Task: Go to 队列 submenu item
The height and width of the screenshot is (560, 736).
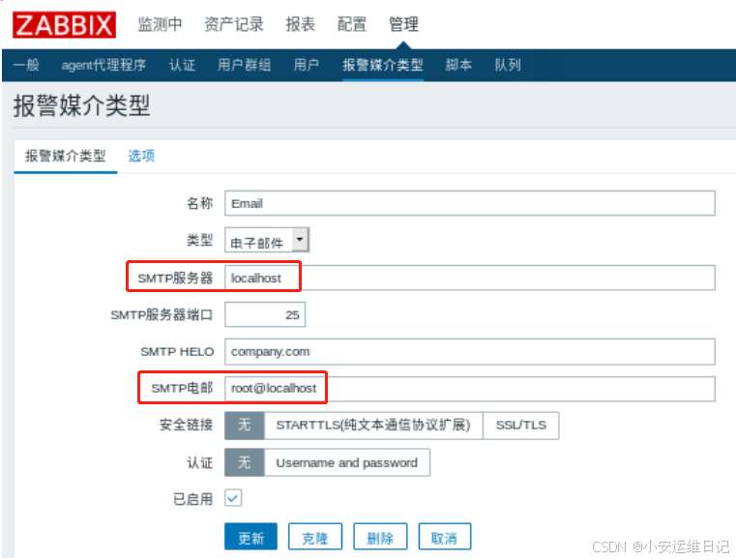Action: 508,65
